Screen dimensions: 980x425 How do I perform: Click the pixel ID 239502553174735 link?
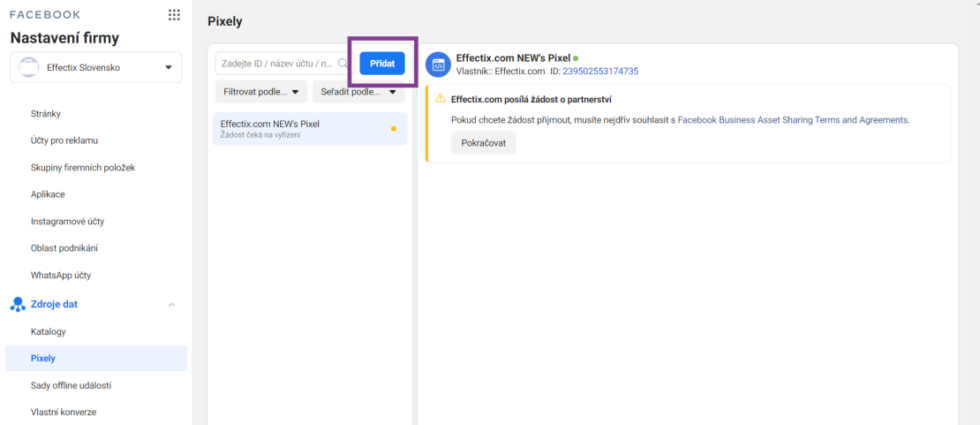coord(600,72)
